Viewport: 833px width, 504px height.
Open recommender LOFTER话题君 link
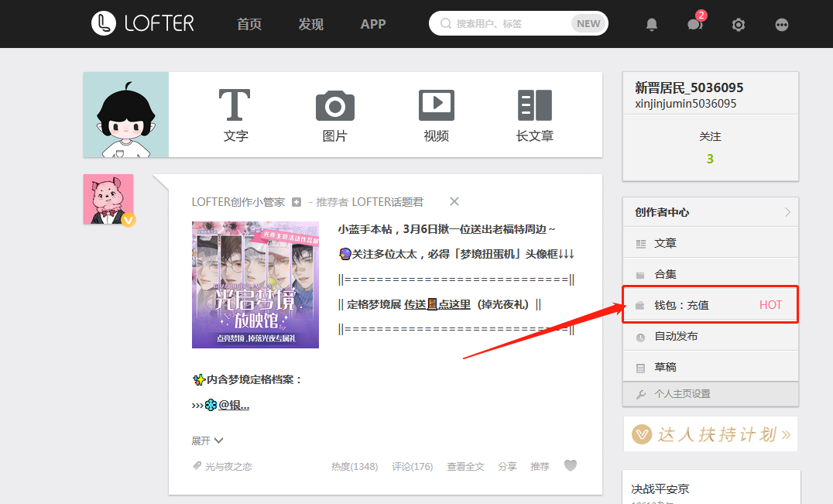point(387,202)
